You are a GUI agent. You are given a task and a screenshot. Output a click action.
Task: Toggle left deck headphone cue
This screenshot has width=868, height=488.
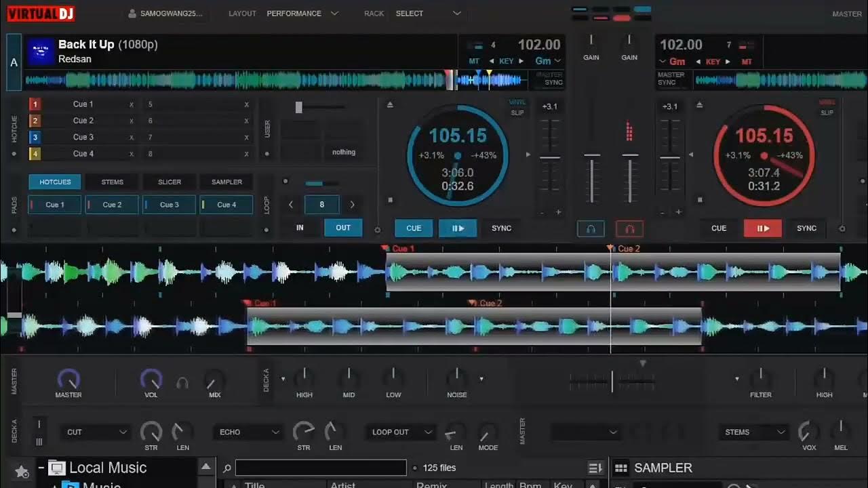pos(591,229)
